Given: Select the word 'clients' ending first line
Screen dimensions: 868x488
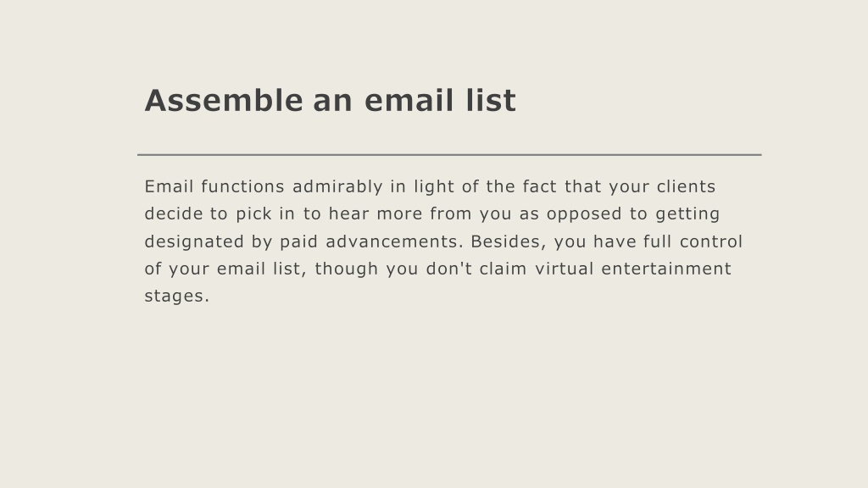Looking at the screenshot, I should tap(687, 186).
